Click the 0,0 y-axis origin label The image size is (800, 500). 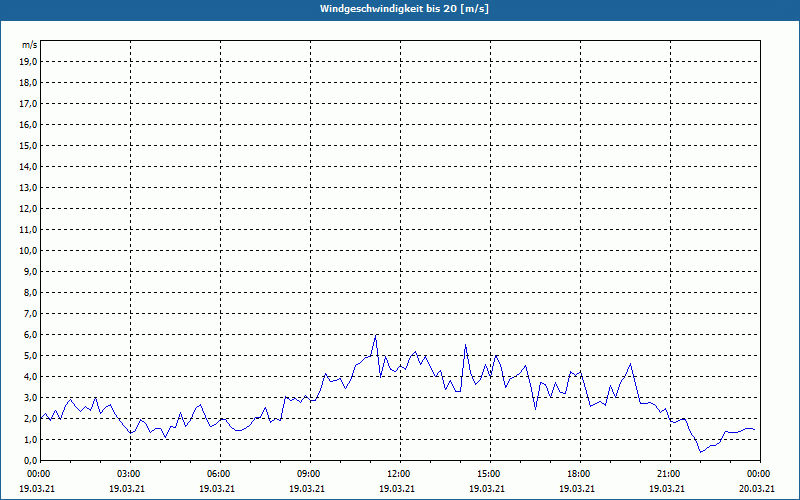pos(29,460)
